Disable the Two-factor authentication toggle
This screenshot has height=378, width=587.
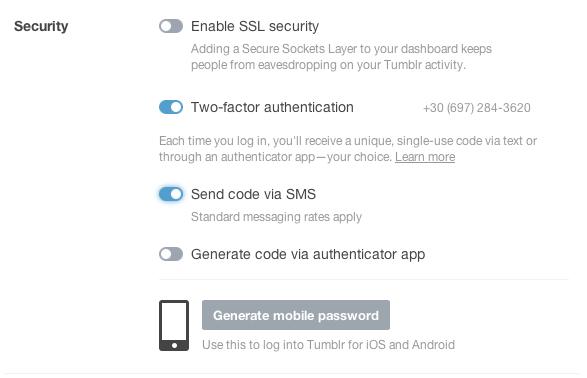tap(171, 107)
